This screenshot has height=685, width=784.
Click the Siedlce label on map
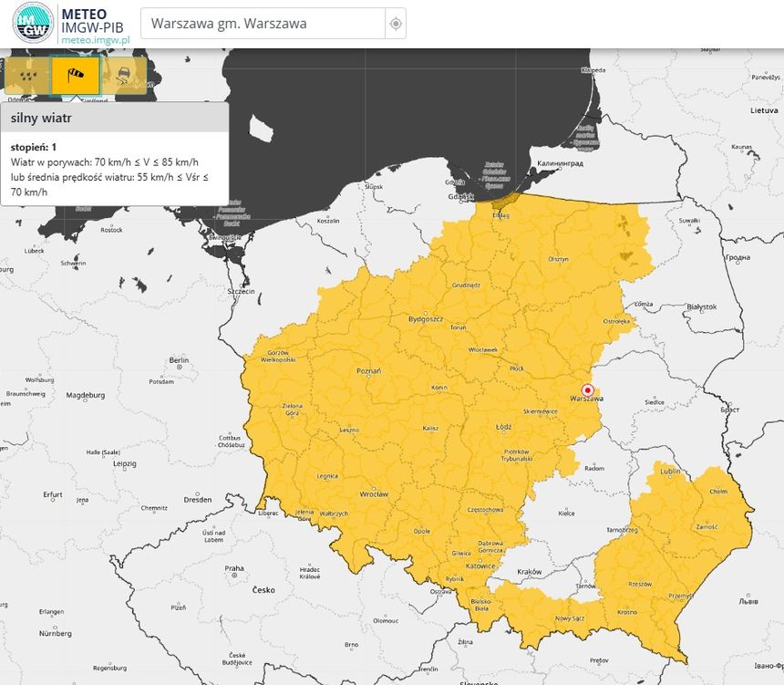[655, 402]
